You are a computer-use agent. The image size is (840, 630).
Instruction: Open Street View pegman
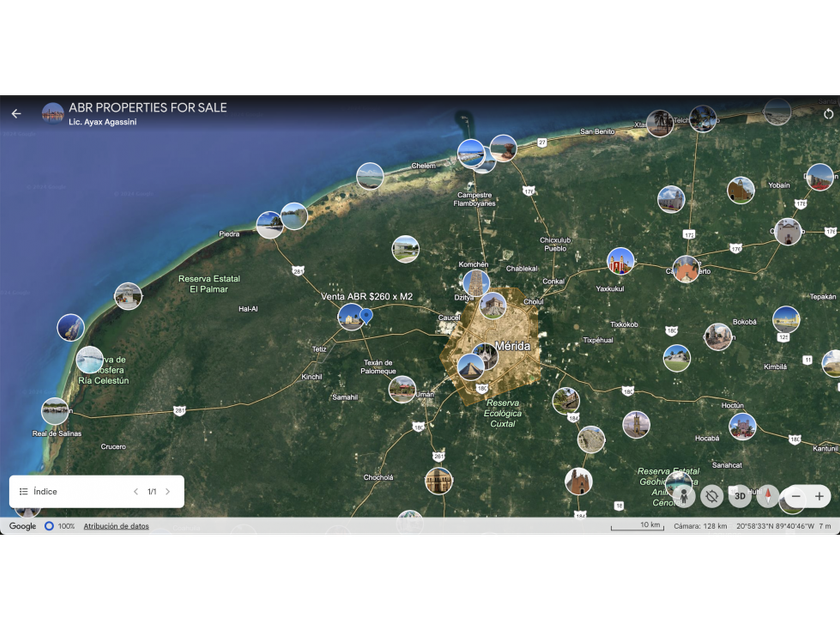coord(684,496)
